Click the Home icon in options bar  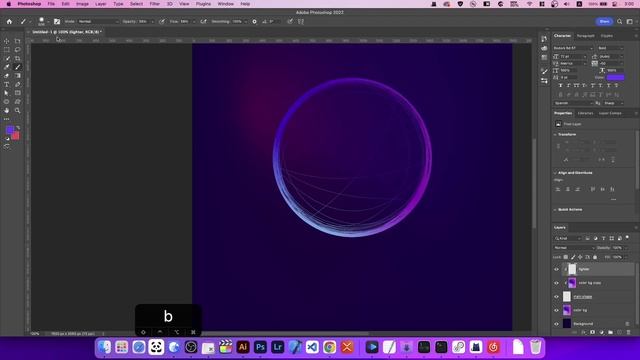[9, 21]
